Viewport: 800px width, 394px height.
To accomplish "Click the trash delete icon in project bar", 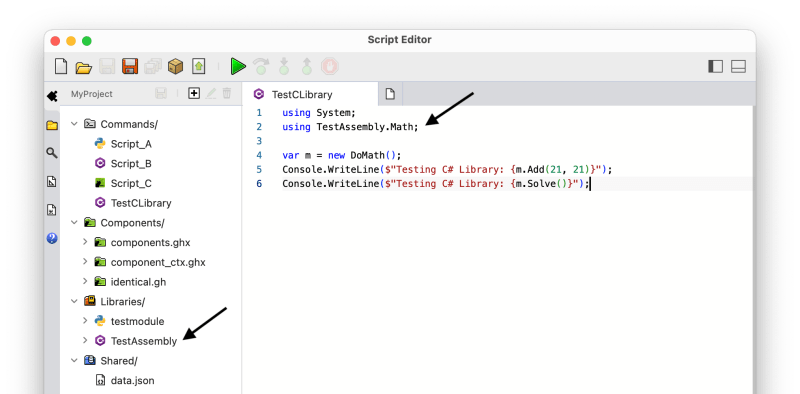I will (x=227, y=93).
